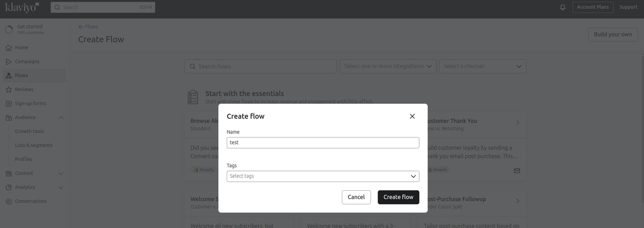Screen dimensions: 644x228
Task: Open the Select a channel dropdown
Action: [x=483, y=67]
